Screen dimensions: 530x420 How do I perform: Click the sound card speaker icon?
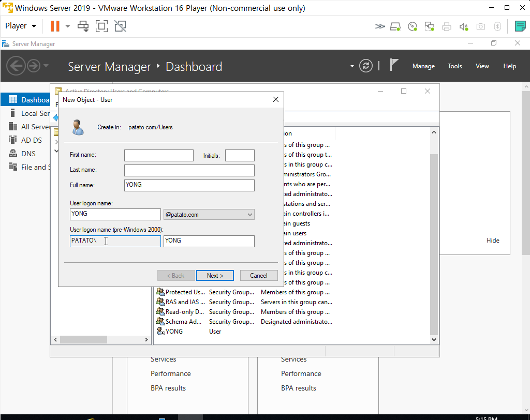pos(464,26)
